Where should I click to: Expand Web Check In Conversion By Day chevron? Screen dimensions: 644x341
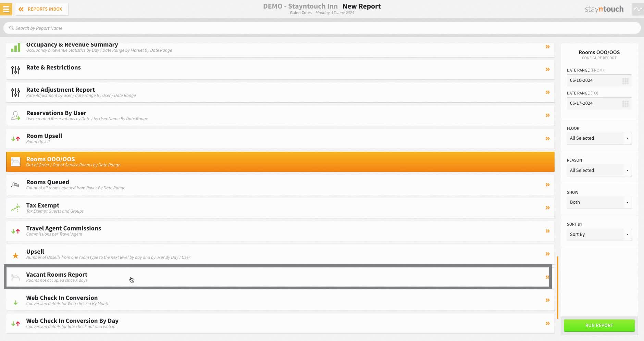547,324
